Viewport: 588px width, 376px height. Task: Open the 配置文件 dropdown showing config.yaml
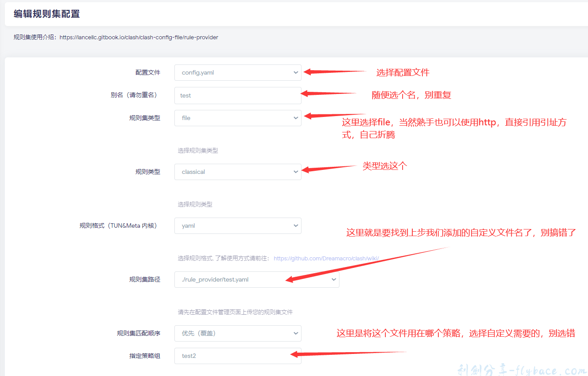[x=237, y=73]
